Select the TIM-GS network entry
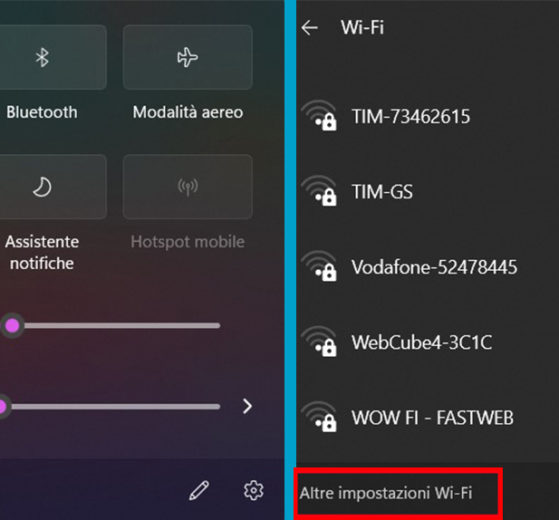Screen dimensions: 559x520 pos(427,191)
